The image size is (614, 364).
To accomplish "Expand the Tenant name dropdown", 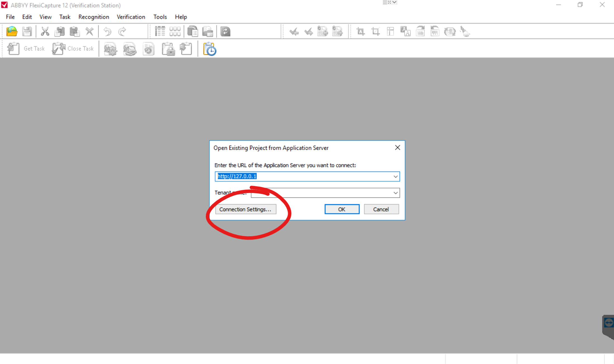I will pos(395,193).
